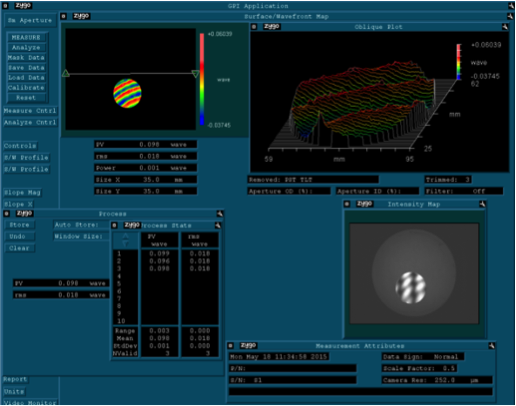This screenshot has width=516, height=406.
Task: Open the Measure Cntrl panel
Action: 30,111
